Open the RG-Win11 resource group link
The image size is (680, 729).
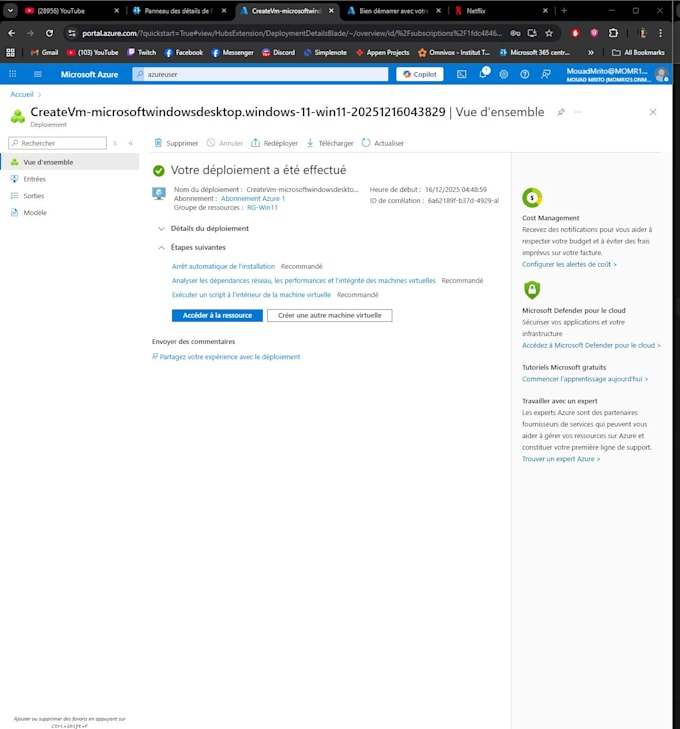pos(262,207)
